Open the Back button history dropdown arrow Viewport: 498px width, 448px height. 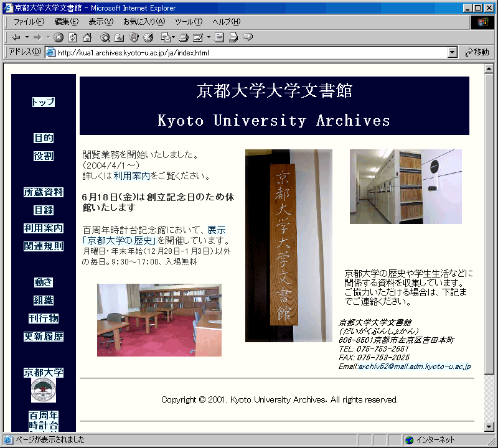point(27,37)
